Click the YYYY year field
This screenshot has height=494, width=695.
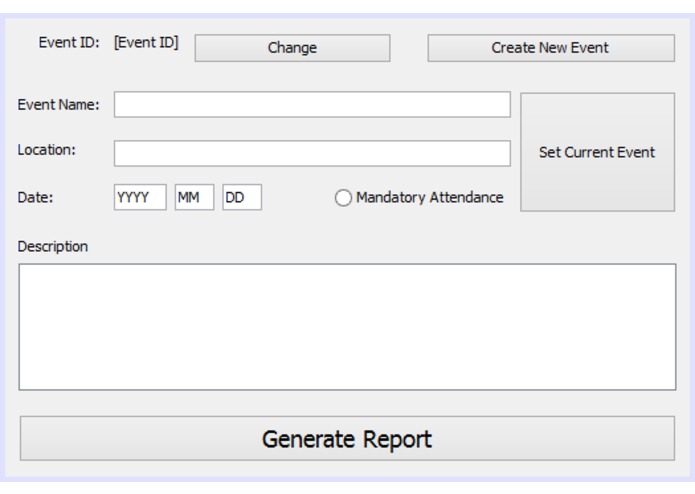click(x=140, y=197)
